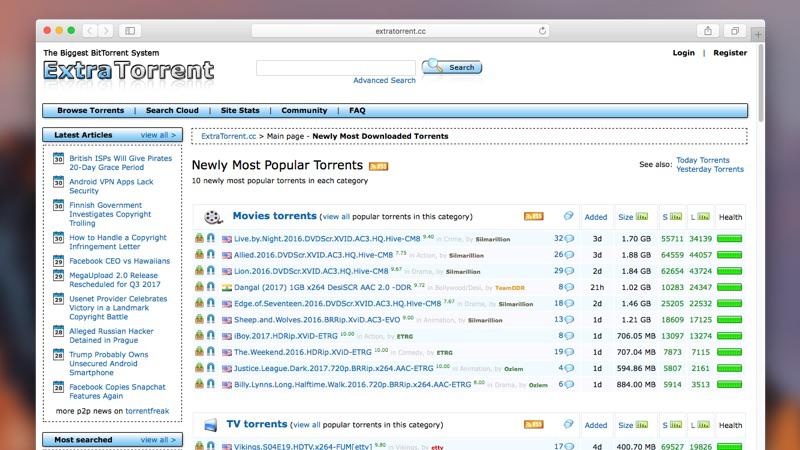The height and width of the screenshot is (450, 800).
Task: Click health bar of Live.by.Night row
Action: 729,239
